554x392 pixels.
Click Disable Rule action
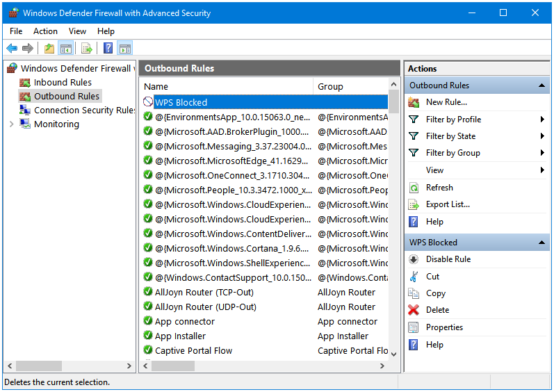click(448, 259)
